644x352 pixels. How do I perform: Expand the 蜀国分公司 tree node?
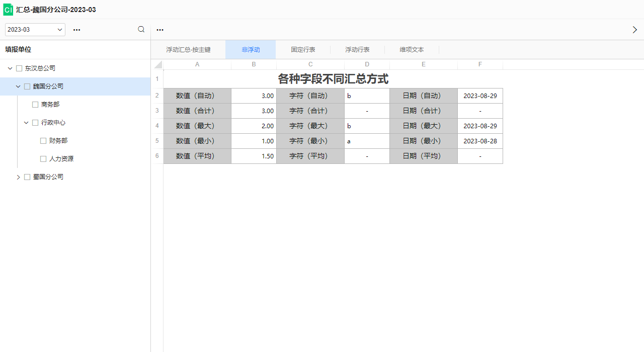(x=18, y=177)
